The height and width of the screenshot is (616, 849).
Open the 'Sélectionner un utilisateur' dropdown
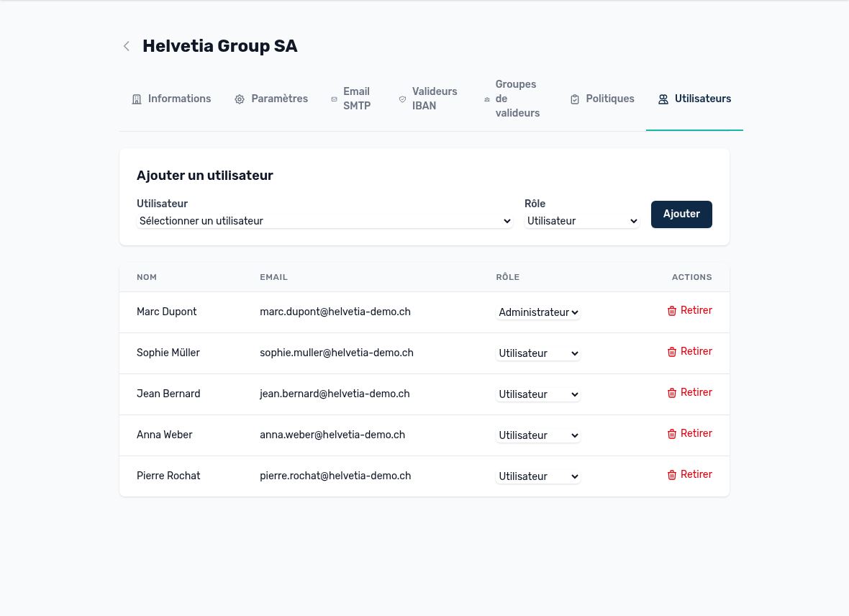324,221
